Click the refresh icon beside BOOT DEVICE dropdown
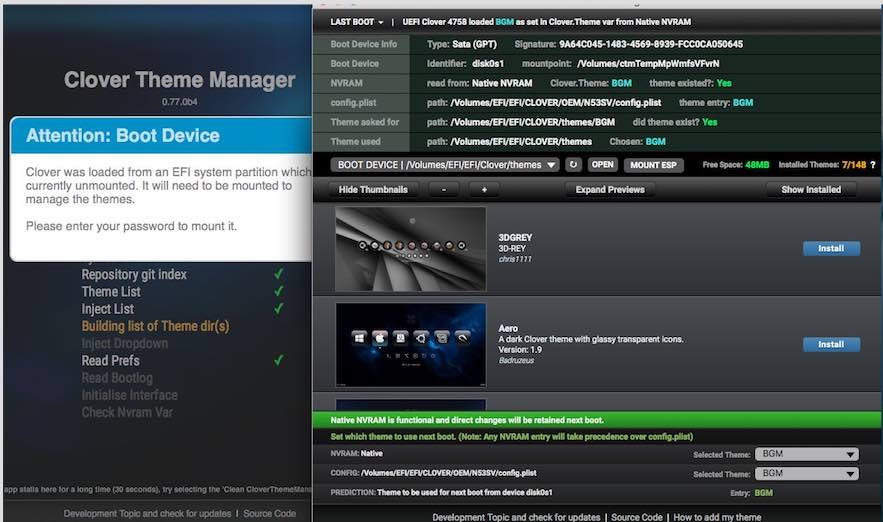The height and width of the screenshot is (522, 883). coord(573,164)
